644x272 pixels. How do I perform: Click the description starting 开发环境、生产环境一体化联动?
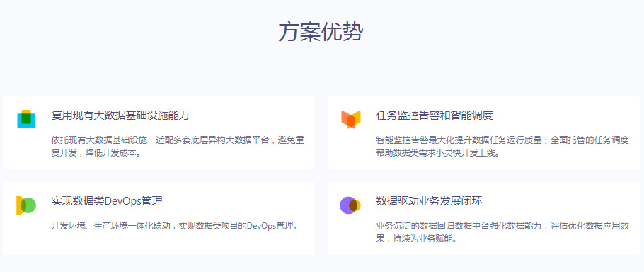tap(175, 226)
